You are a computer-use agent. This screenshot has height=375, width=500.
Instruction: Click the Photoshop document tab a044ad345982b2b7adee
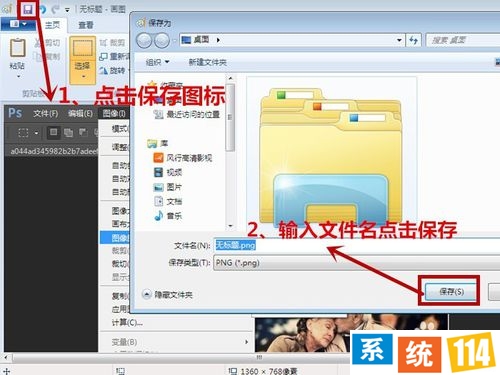(53, 151)
